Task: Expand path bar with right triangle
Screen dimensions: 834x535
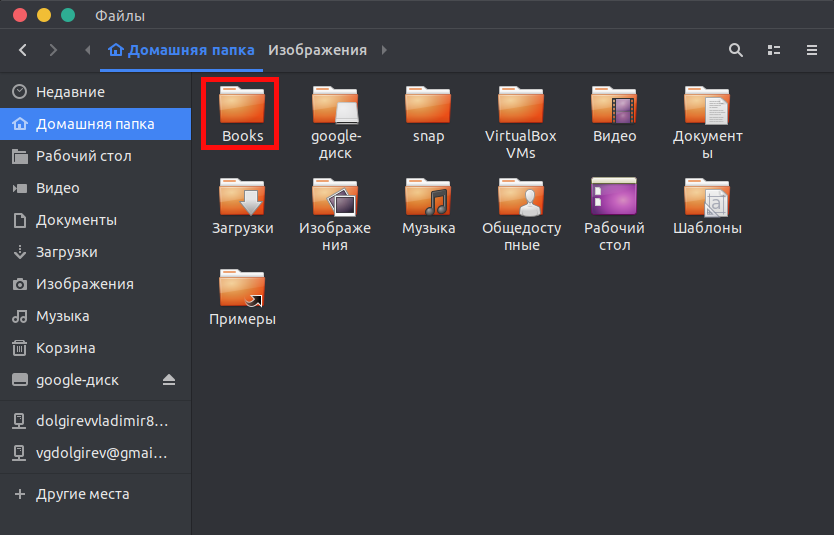Action: pyautogui.click(x=384, y=50)
